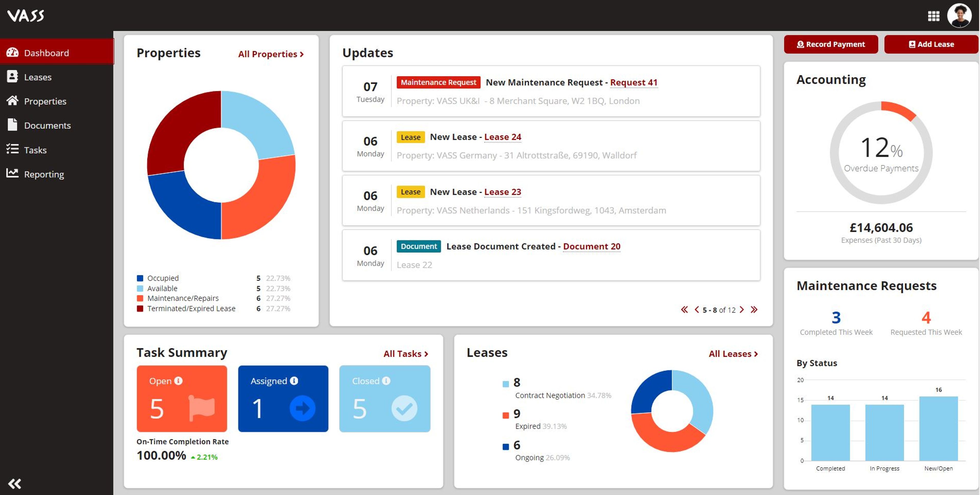The image size is (980, 495).
Task: Open the Properties menu item
Action: point(57,101)
